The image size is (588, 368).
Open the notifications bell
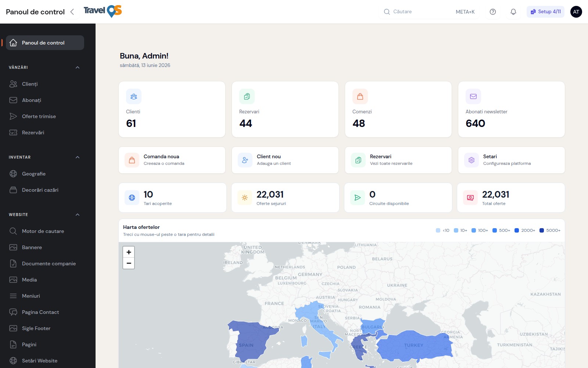(x=513, y=12)
